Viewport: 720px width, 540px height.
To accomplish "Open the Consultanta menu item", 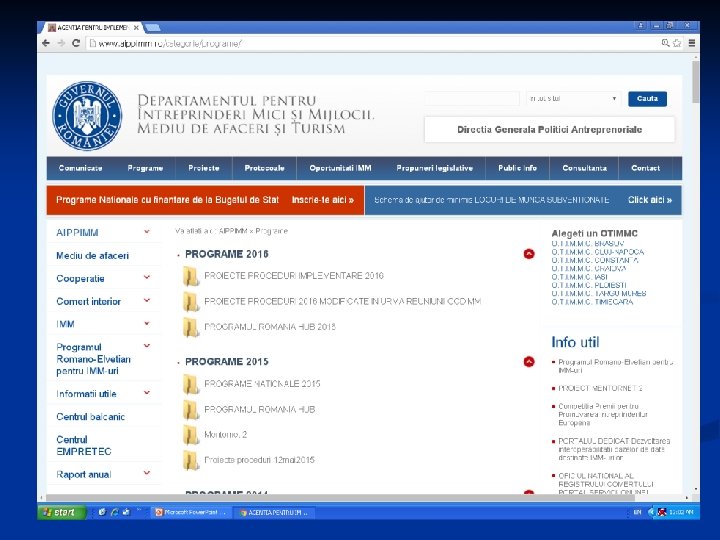I will coord(585,168).
